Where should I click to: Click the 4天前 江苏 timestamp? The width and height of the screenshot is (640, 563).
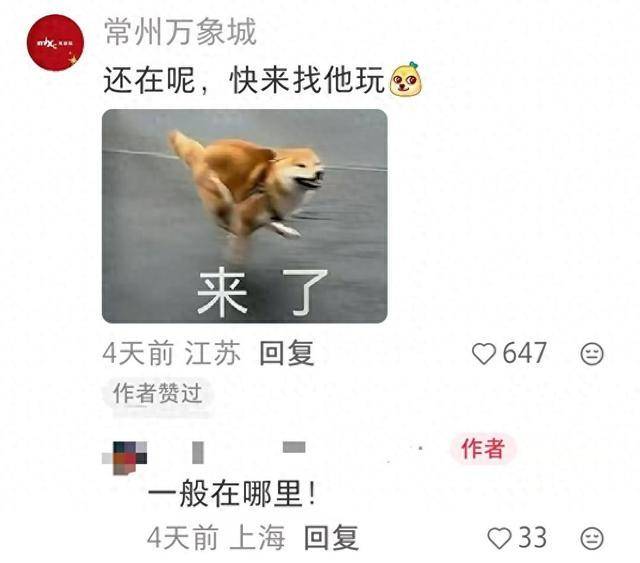pyautogui.click(x=172, y=353)
